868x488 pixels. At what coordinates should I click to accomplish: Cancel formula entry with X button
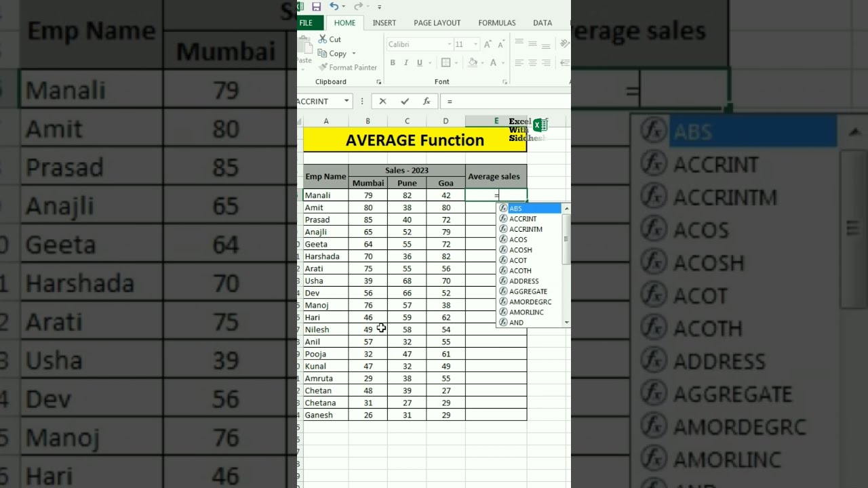tap(382, 101)
